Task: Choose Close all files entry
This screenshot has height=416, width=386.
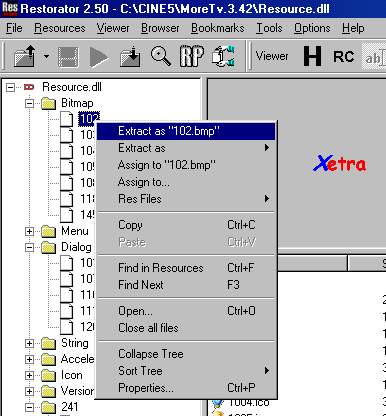Action: pos(186,328)
